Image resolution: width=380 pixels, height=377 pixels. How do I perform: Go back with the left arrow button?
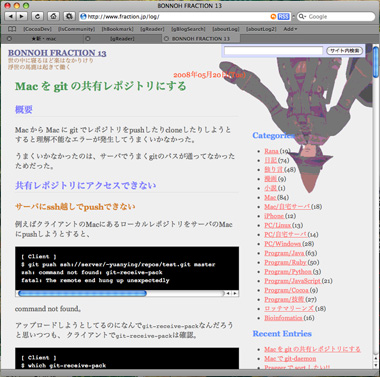[x=11, y=16]
